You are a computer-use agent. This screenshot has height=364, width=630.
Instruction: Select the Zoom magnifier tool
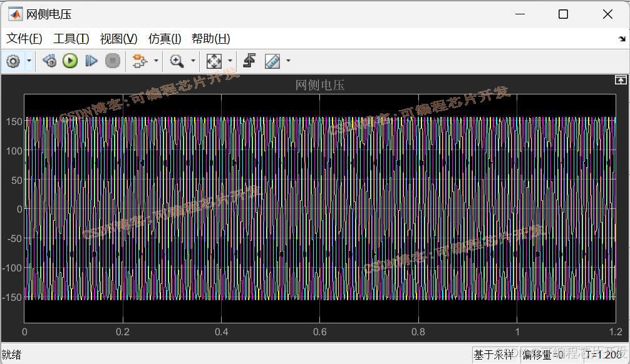(x=177, y=61)
